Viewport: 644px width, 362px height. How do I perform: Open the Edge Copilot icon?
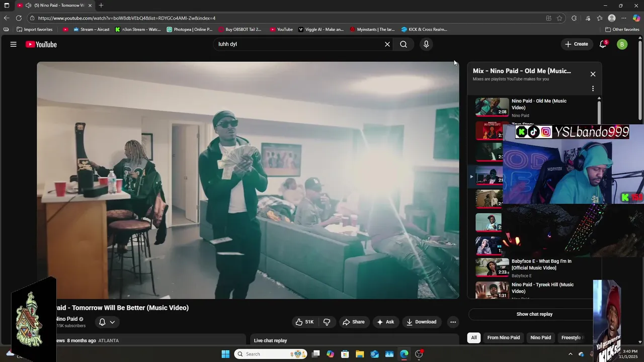coord(636,18)
